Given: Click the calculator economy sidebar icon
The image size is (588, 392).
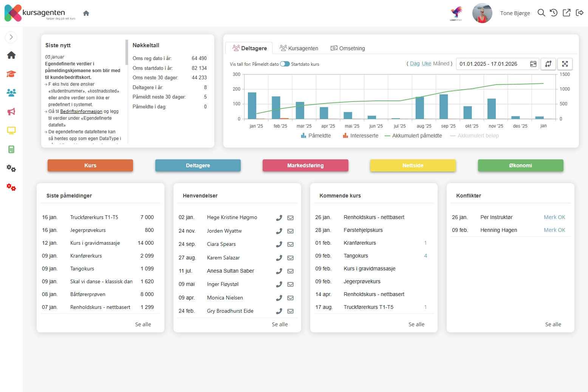Looking at the screenshot, I should click(11, 150).
